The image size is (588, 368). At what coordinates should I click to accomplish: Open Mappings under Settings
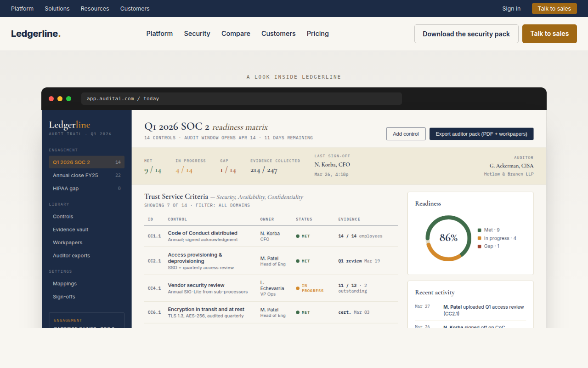86,283
